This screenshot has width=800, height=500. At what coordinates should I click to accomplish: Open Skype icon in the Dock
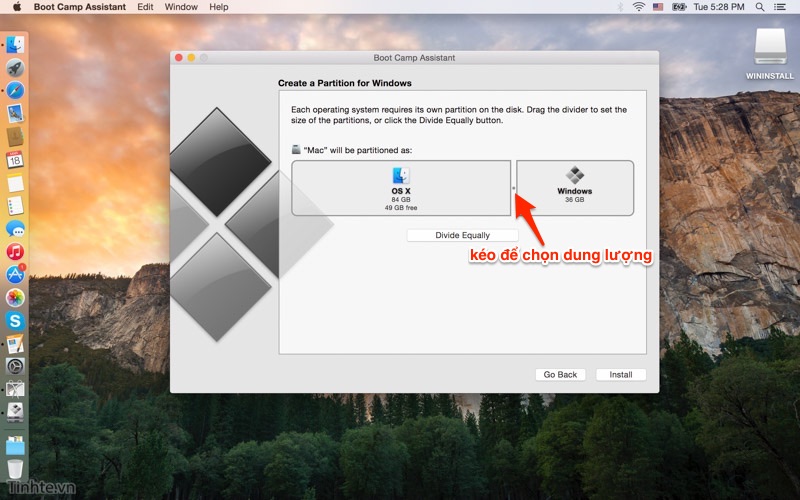(x=15, y=320)
